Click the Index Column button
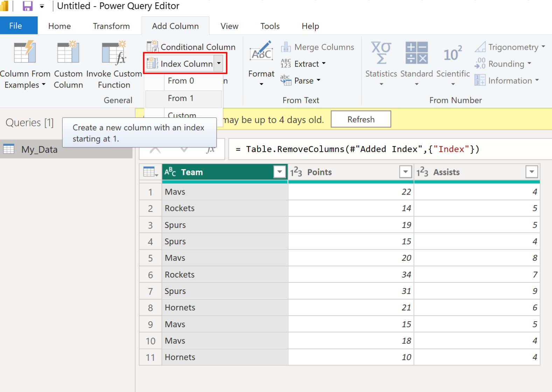 tap(180, 64)
